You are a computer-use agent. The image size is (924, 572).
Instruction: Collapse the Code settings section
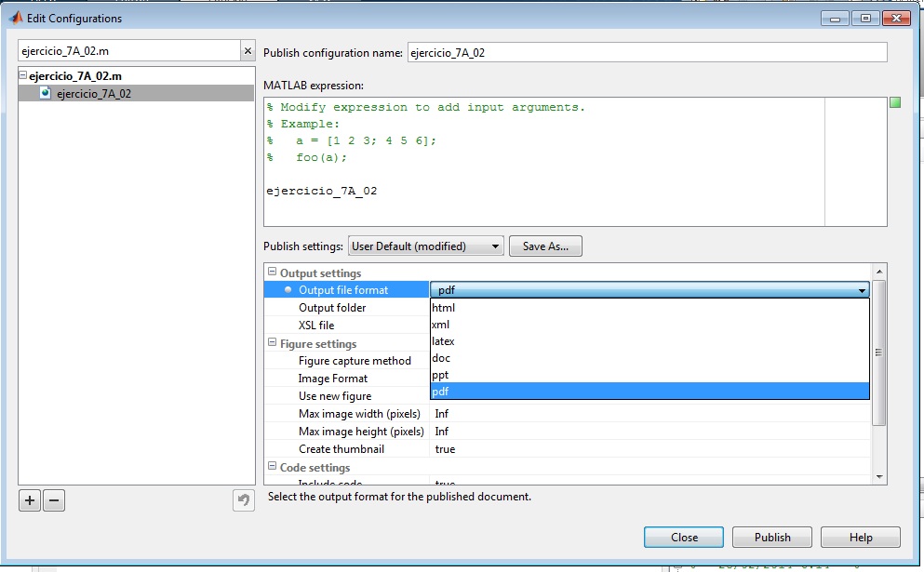[273, 466]
